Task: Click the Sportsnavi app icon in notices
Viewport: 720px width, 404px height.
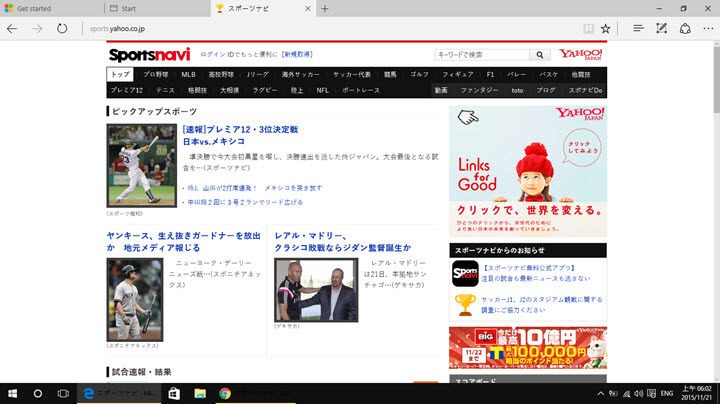Action: pos(465,274)
